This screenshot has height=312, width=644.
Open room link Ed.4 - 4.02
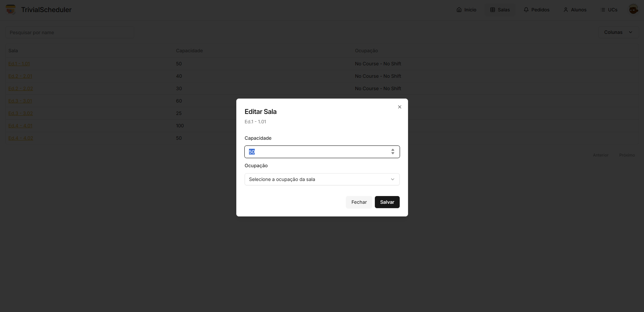tap(20, 138)
